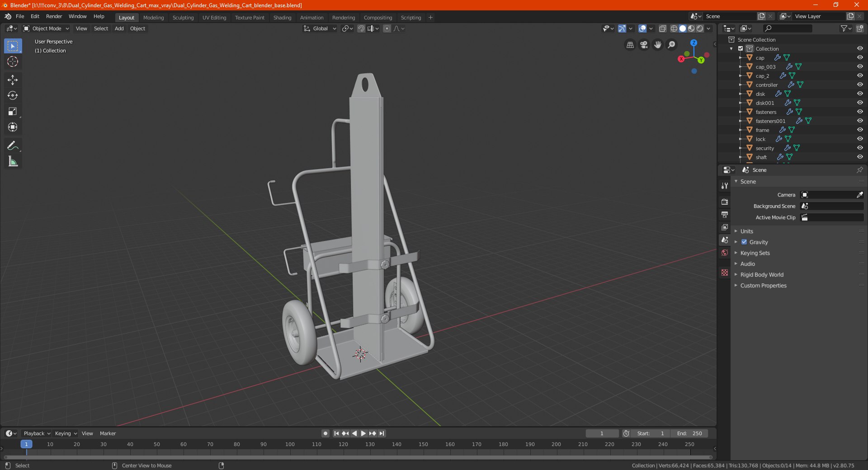The width and height of the screenshot is (868, 470).
Task: Select the Annotate pencil tool
Action: pyautogui.click(x=13, y=146)
